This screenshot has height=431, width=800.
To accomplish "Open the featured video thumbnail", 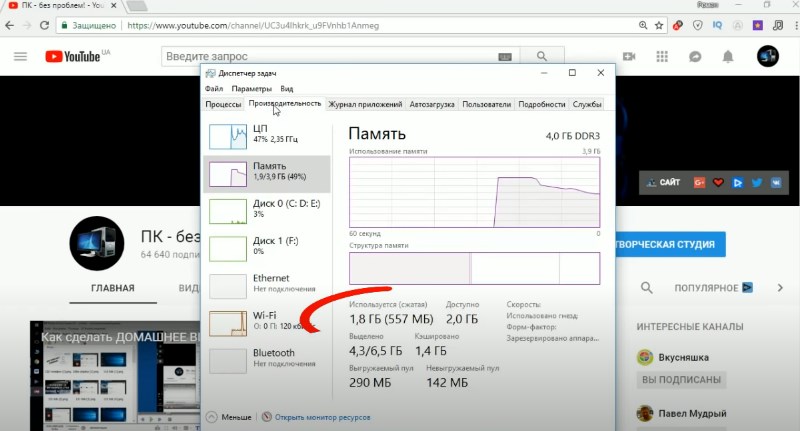I will pos(115,376).
